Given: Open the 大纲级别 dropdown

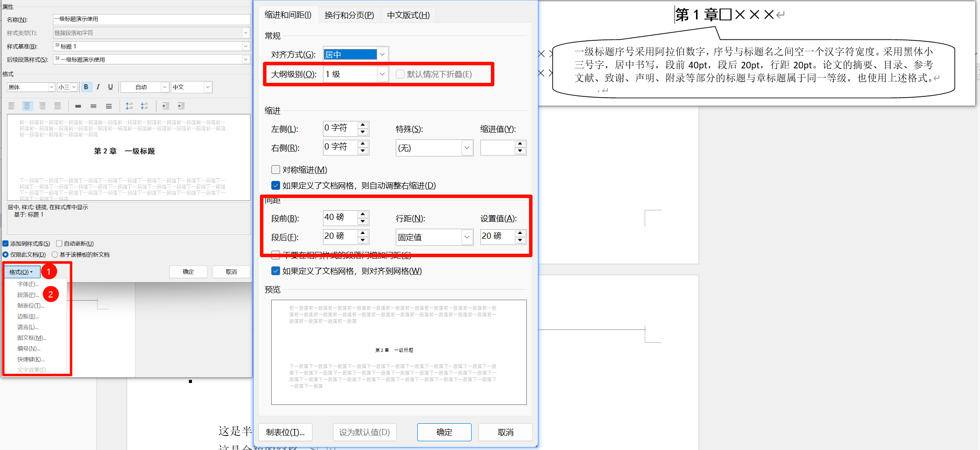Looking at the screenshot, I should pyautogui.click(x=382, y=74).
